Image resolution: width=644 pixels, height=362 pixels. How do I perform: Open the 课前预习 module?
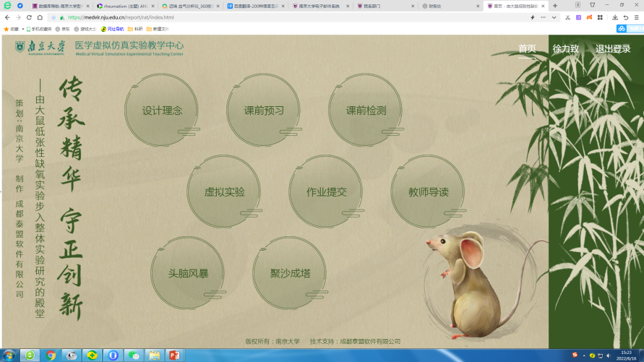pyautogui.click(x=264, y=111)
